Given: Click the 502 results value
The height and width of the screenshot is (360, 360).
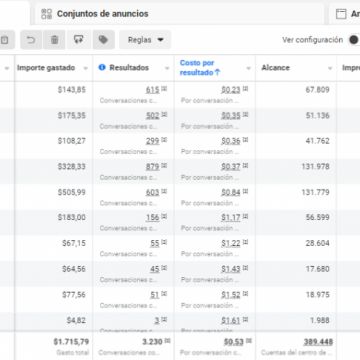Looking at the screenshot, I should tap(152, 116).
